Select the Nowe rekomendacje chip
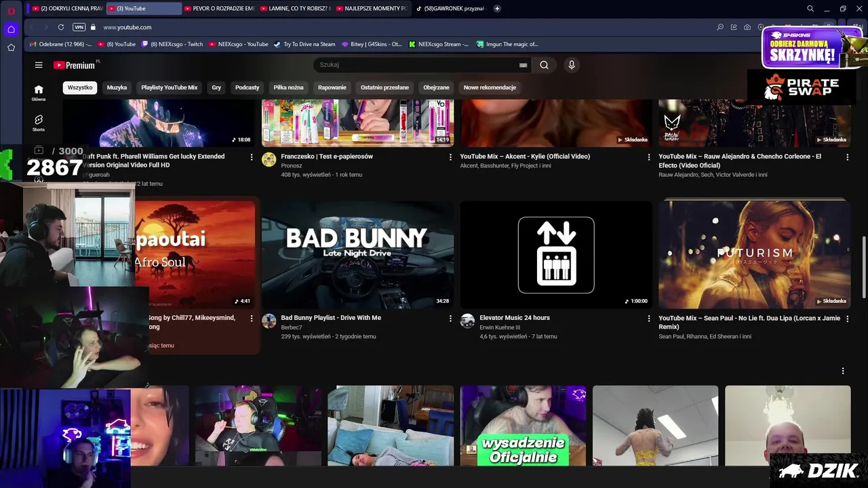Image resolution: width=868 pixels, height=488 pixels. 490,87
